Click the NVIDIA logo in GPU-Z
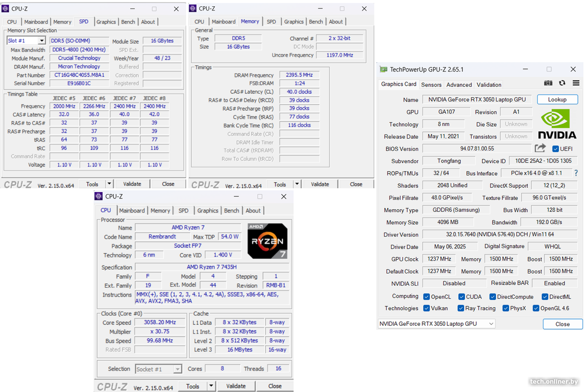This screenshot has height=392, width=588. [557, 124]
